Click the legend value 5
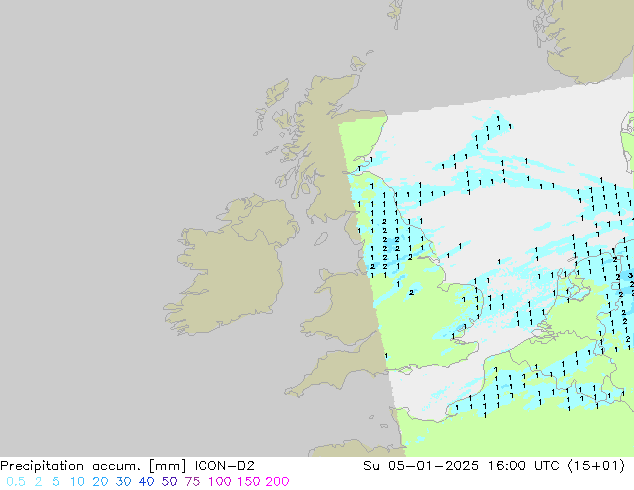Viewport: 634px width, 490px height. [x=56, y=482]
